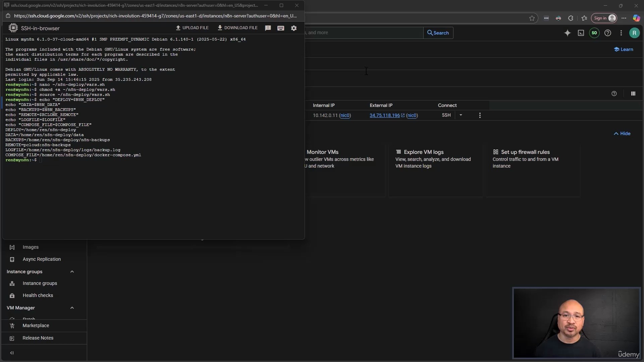
Task: Click the UPLOAD FILE button
Action: (192, 28)
